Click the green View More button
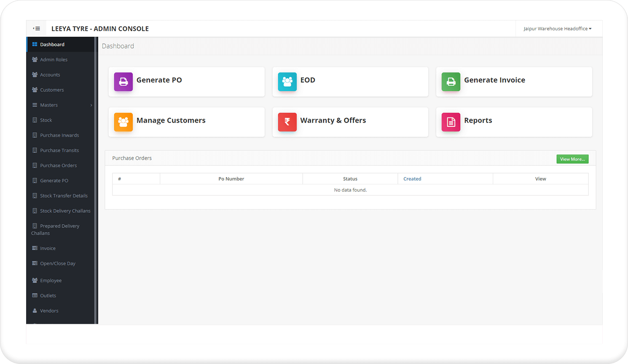The width and height of the screenshot is (628, 364). (x=572, y=159)
